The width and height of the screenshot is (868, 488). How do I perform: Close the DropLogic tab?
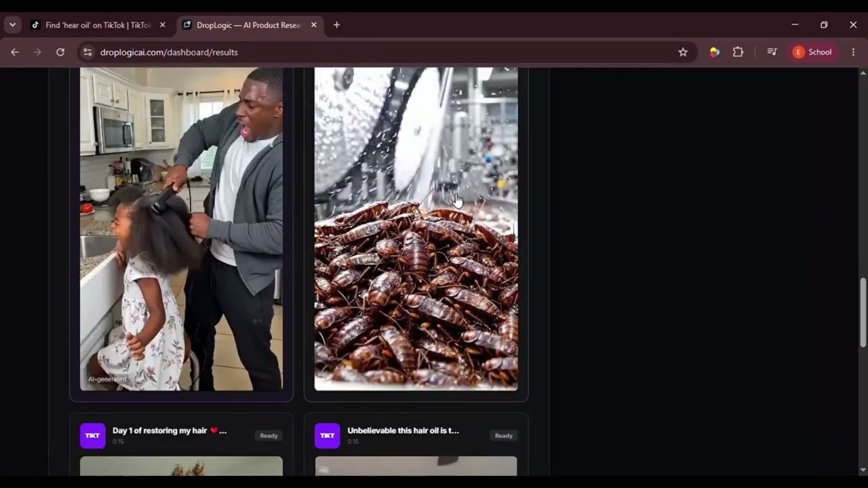point(313,25)
